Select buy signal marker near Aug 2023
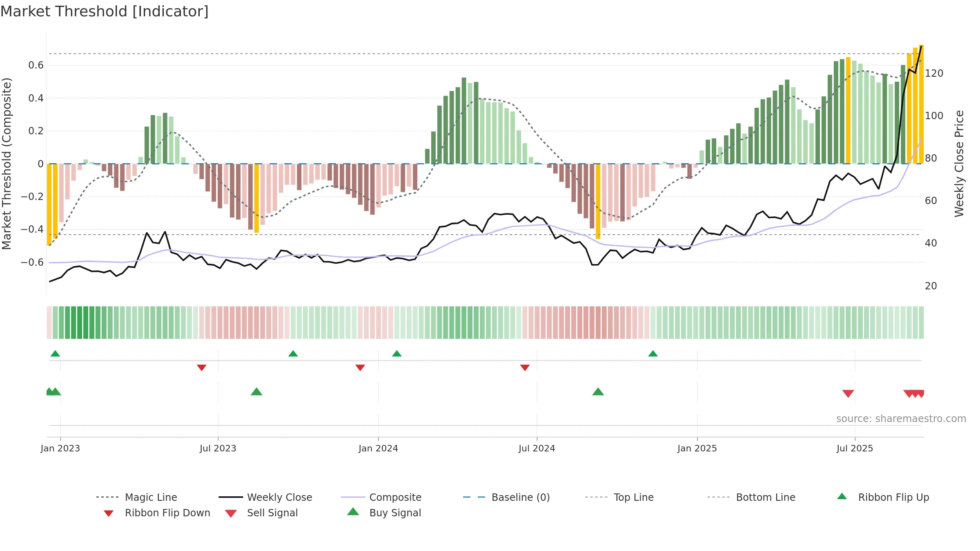Screen dimensions: 980x551 coord(256,391)
